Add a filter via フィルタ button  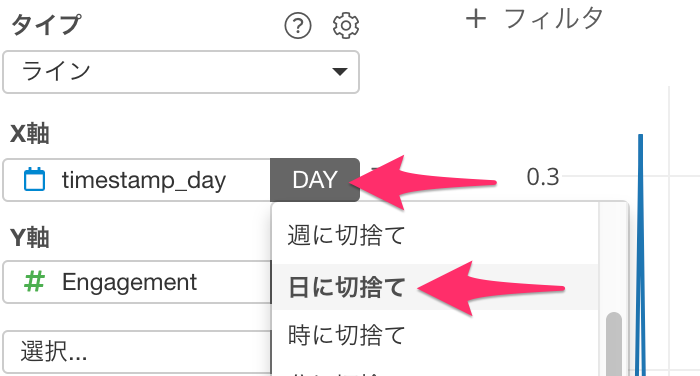pyautogui.click(x=534, y=19)
